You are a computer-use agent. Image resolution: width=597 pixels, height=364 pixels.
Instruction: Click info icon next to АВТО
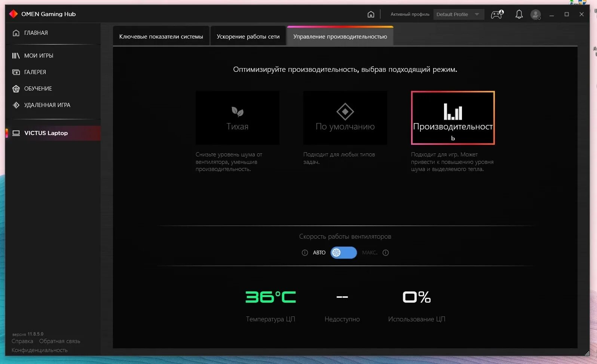pos(305,253)
